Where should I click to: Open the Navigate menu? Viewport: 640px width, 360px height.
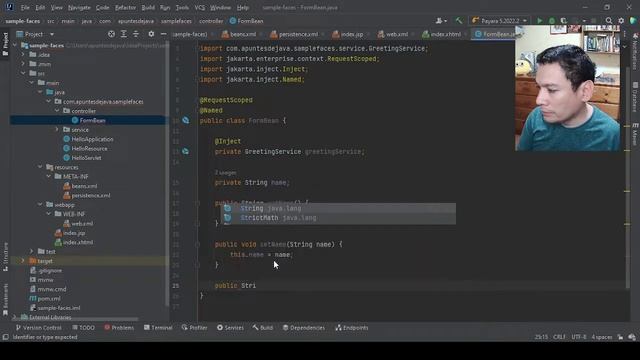(79, 8)
